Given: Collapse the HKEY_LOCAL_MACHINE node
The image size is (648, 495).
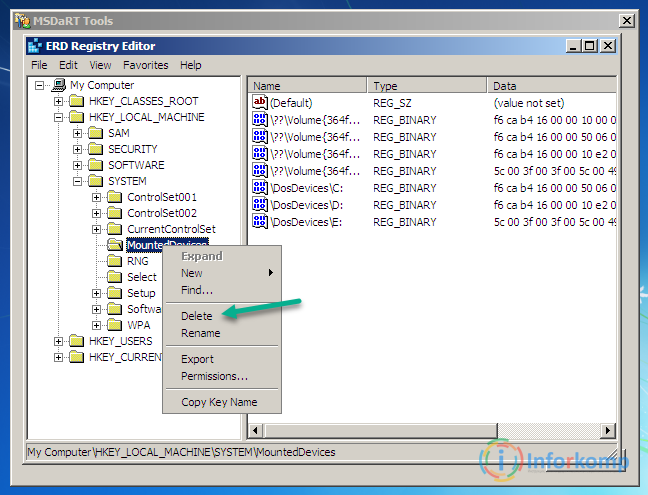Looking at the screenshot, I should (x=58, y=117).
